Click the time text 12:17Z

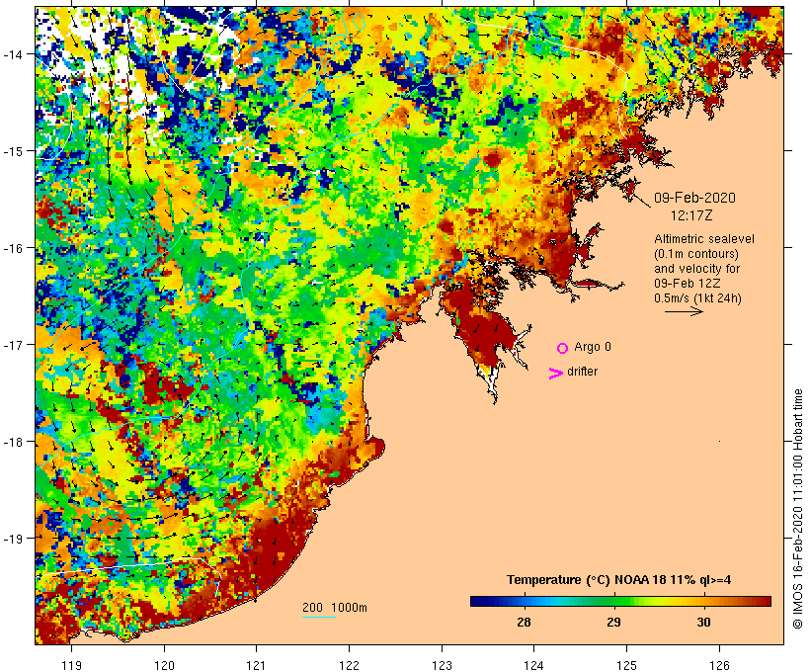[x=691, y=215]
